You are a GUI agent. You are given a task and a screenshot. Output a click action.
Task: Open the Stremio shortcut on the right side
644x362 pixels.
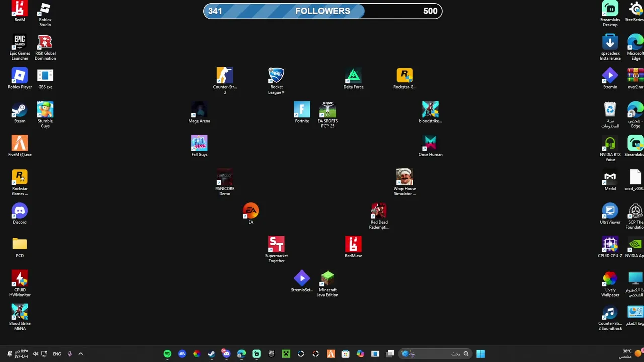(610, 79)
